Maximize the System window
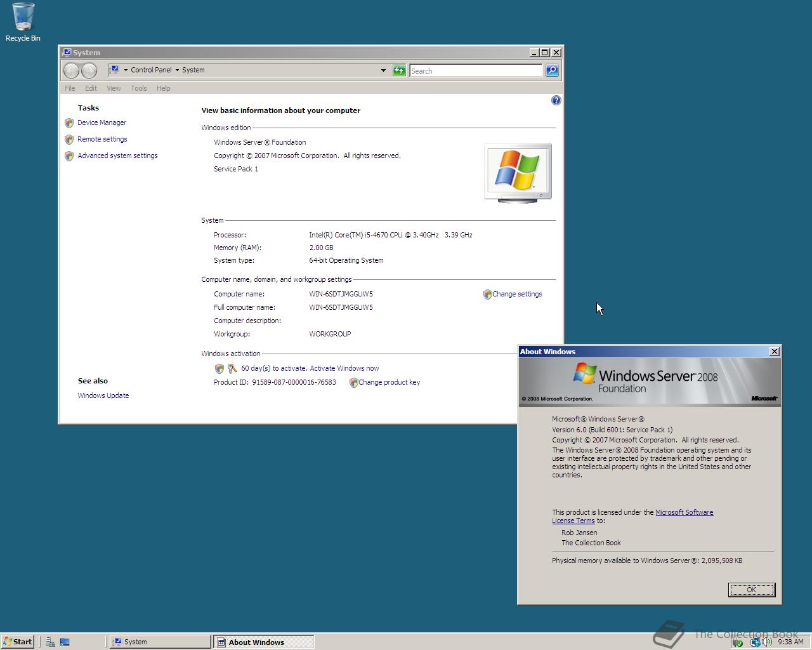The height and width of the screenshot is (650, 812). pyautogui.click(x=545, y=53)
